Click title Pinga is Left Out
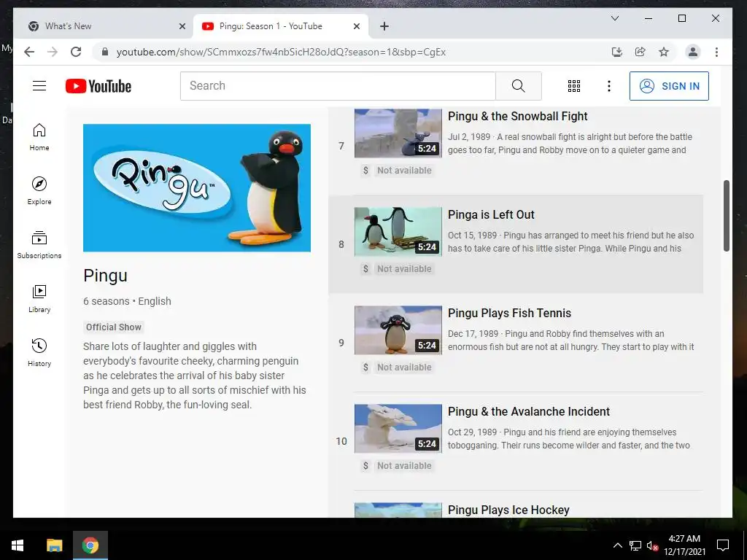 tap(491, 215)
